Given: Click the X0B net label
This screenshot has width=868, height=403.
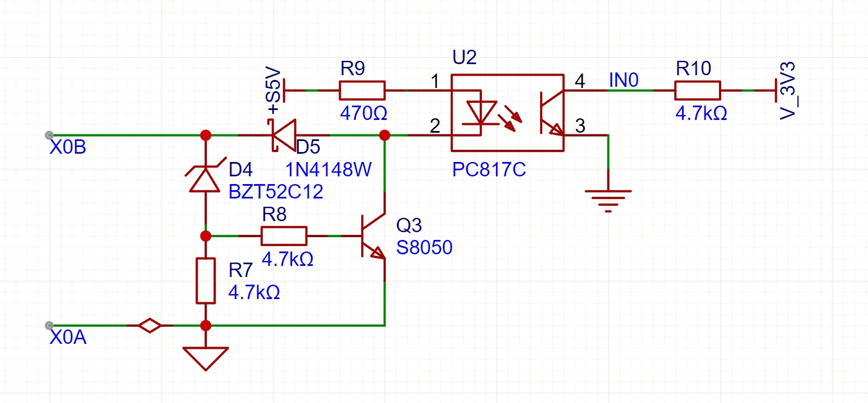Looking at the screenshot, I should [68, 148].
